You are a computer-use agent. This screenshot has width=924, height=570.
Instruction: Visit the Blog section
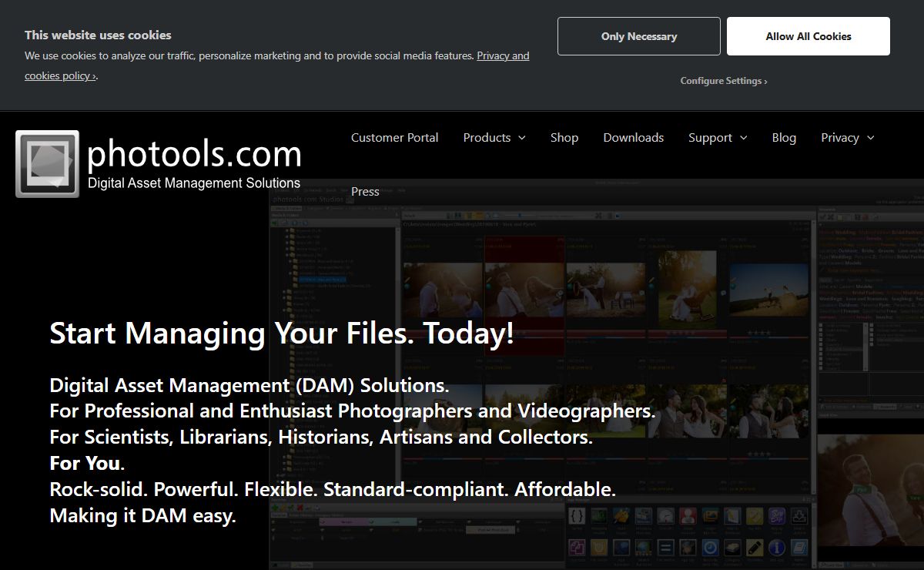tap(784, 138)
